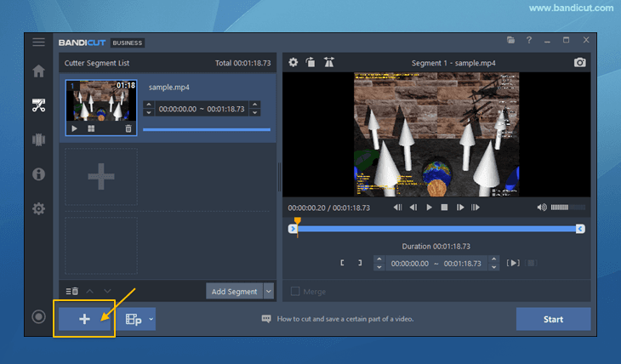Decrease the segment list end time
Image resolution: width=621 pixels, height=364 pixels.
pyautogui.click(x=254, y=112)
